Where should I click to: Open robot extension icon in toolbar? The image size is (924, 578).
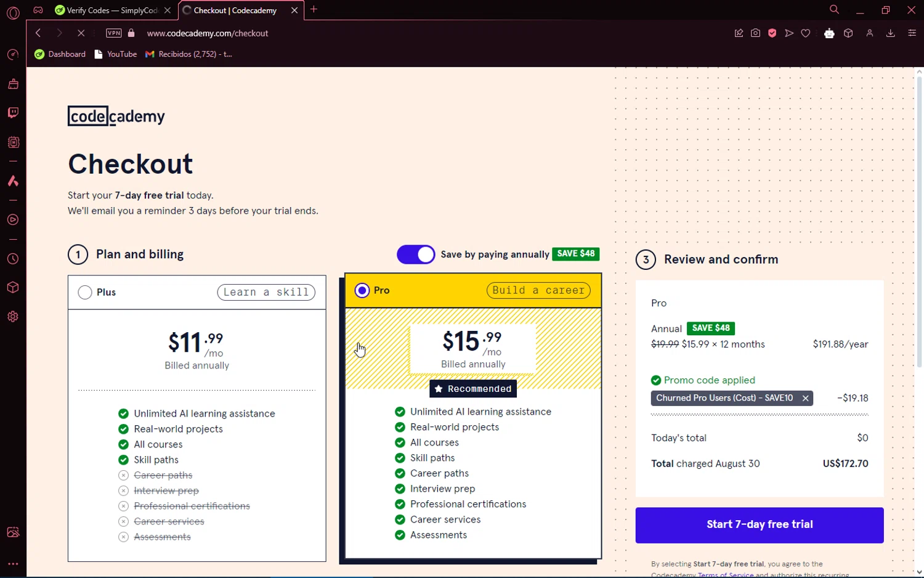click(829, 33)
